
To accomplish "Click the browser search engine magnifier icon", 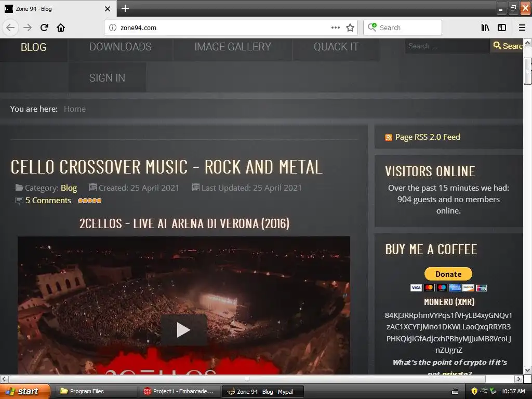I will click(x=372, y=27).
